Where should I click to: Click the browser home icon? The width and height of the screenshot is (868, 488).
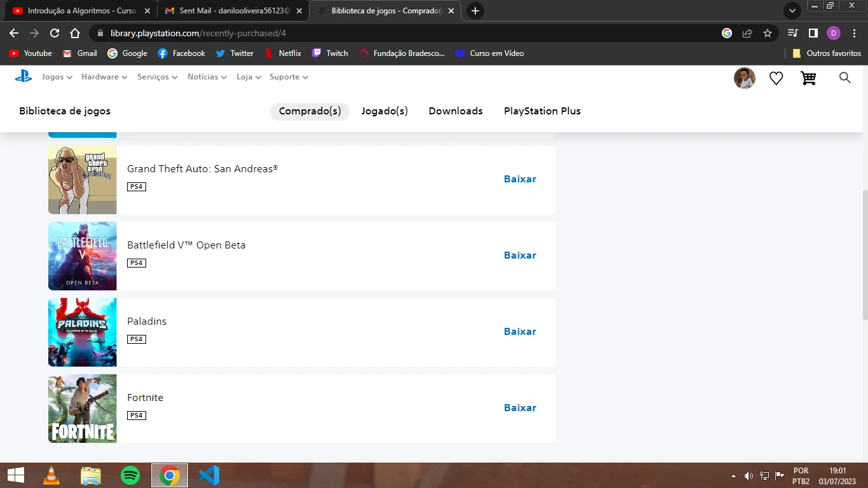[x=75, y=33]
